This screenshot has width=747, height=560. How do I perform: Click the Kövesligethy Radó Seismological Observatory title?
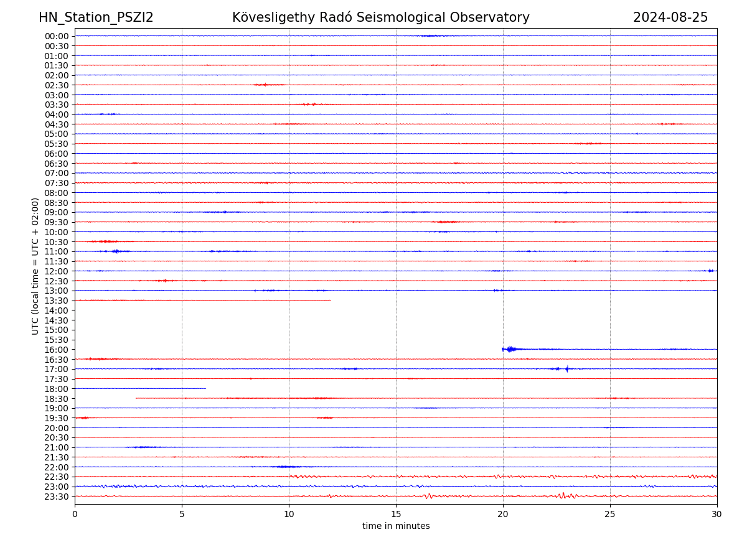pyautogui.click(x=380, y=17)
